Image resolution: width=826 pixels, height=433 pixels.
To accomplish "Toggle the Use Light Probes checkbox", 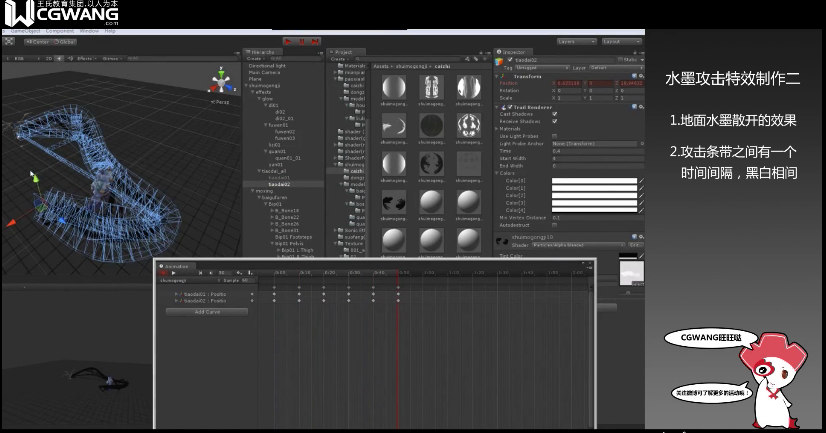I will [x=554, y=136].
